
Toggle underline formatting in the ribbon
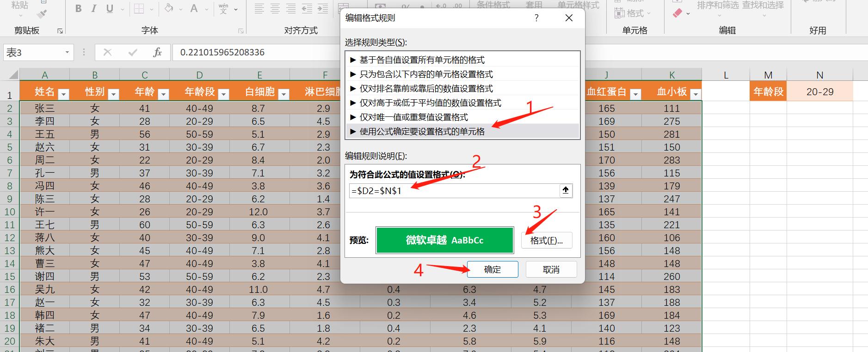point(110,9)
